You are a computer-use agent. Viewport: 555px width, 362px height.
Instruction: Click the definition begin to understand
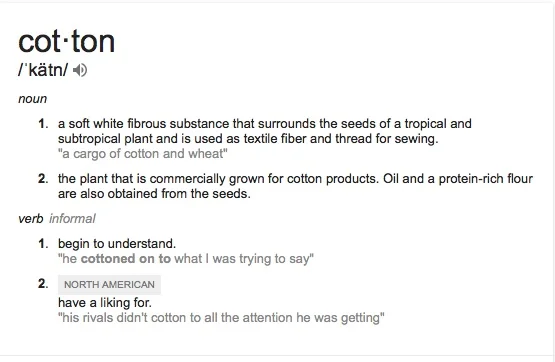[x=117, y=243]
